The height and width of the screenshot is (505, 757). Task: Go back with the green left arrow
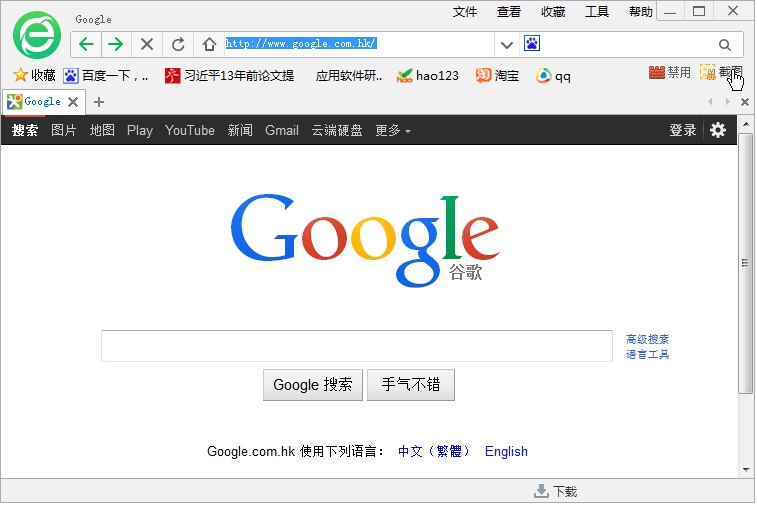tap(86, 44)
